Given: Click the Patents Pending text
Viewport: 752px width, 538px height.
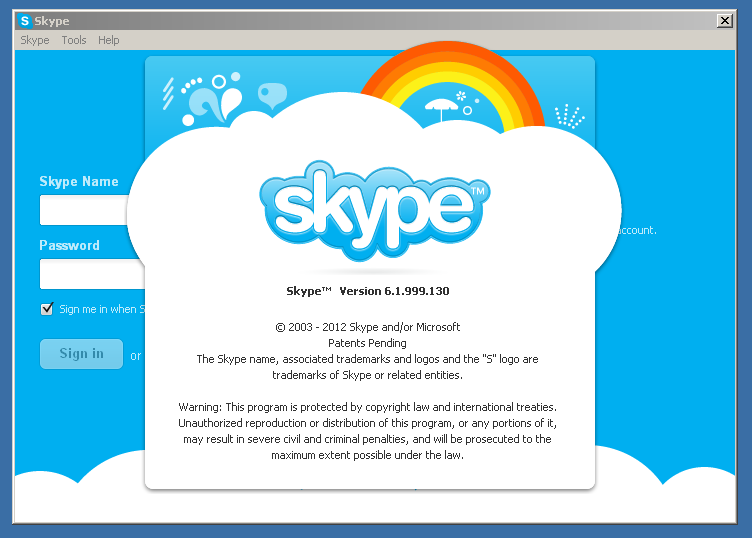Looking at the screenshot, I should click(x=367, y=343).
